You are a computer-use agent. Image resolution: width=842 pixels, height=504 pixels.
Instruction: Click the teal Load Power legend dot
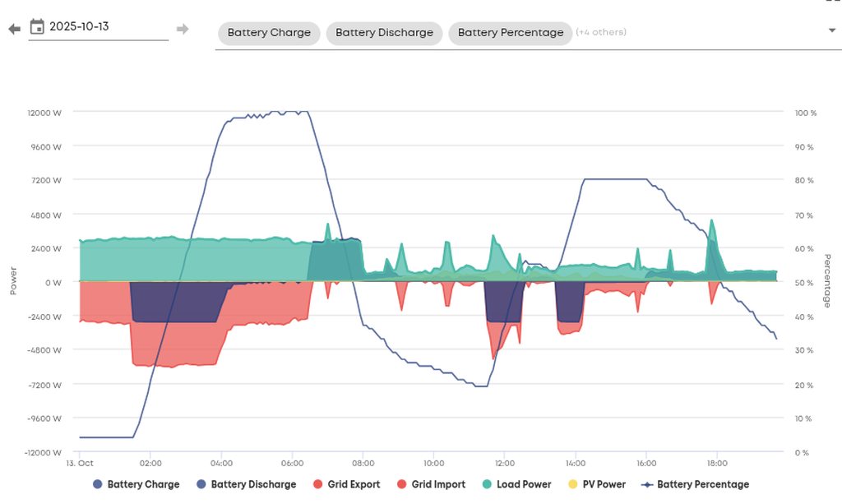488,484
